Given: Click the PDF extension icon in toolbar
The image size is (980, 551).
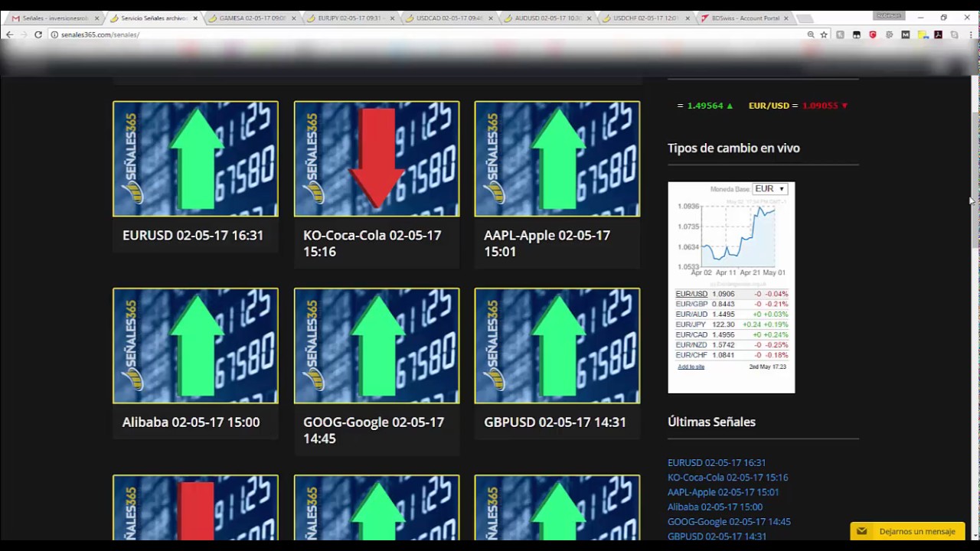Looking at the screenshot, I should point(938,34).
